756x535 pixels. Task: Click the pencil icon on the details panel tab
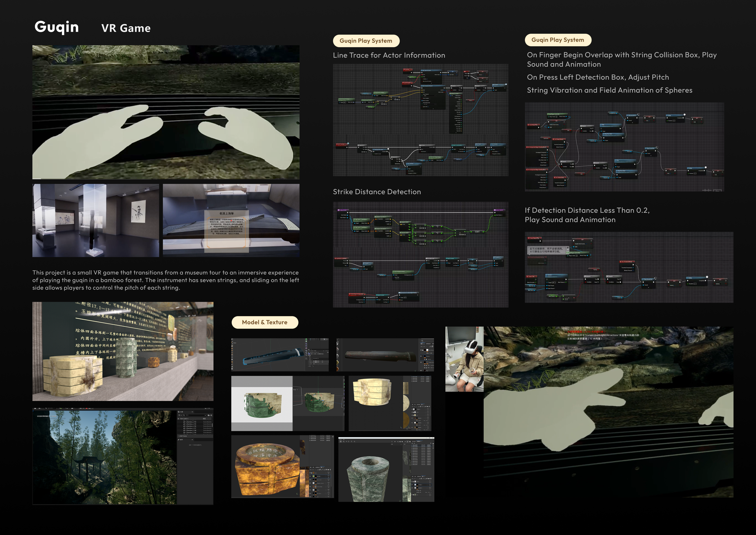click(179, 440)
